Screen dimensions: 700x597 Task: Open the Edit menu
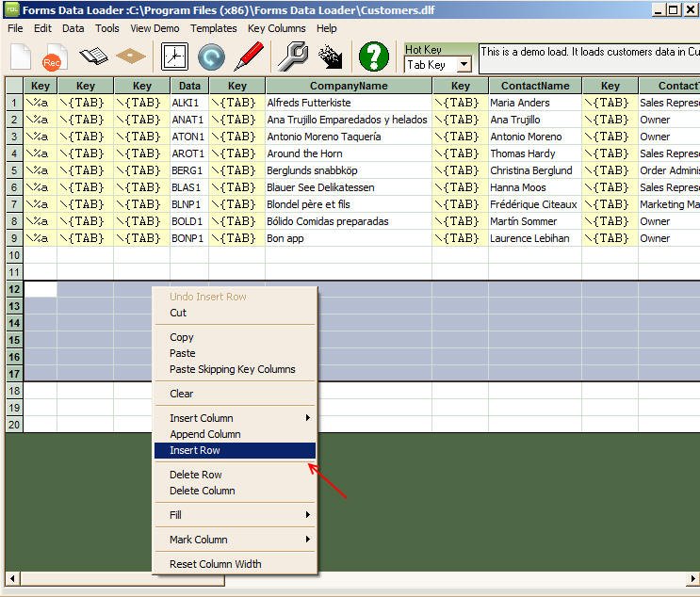(x=42, y=28)
